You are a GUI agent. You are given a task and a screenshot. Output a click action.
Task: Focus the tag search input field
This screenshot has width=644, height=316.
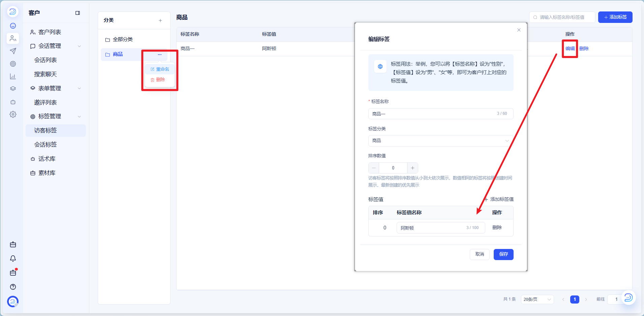coord(562,17)
